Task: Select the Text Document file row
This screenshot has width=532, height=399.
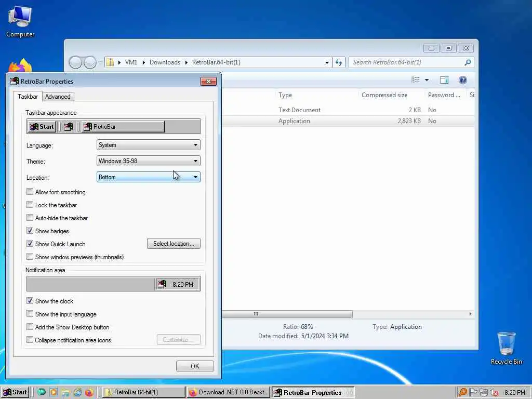Action: (x=349, y=110)
